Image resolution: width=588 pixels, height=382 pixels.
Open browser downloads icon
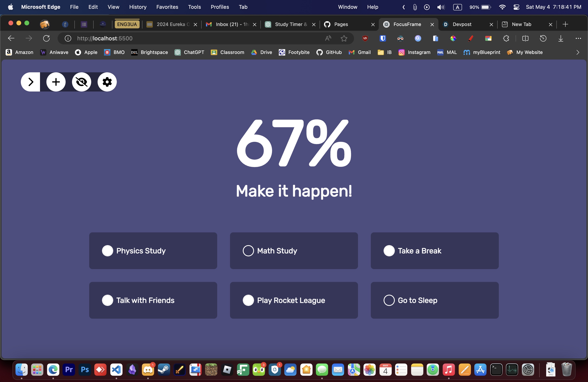tap(561, 38)
